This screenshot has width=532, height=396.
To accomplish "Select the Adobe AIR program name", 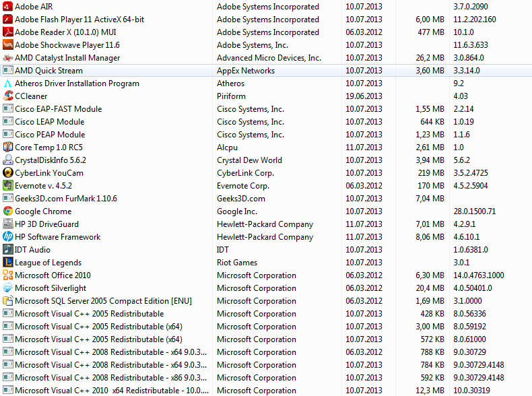I will pyautogui.click(x=34, y=7).
